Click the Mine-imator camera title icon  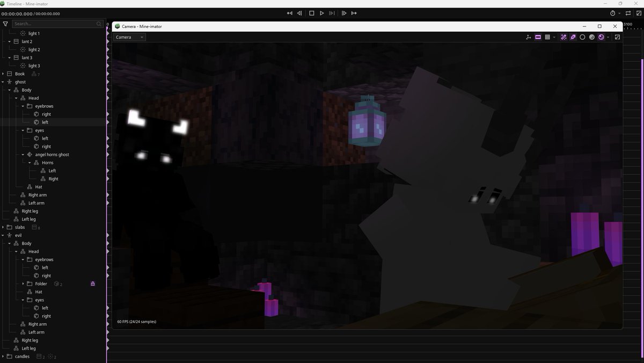coord(117,26)
